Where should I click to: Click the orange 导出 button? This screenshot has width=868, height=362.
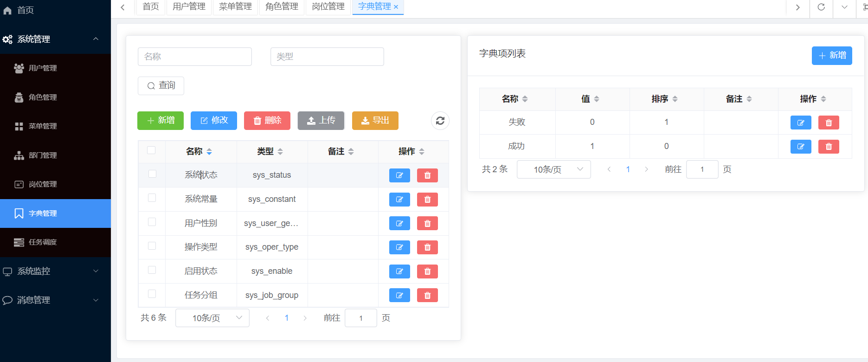point(375,121)
